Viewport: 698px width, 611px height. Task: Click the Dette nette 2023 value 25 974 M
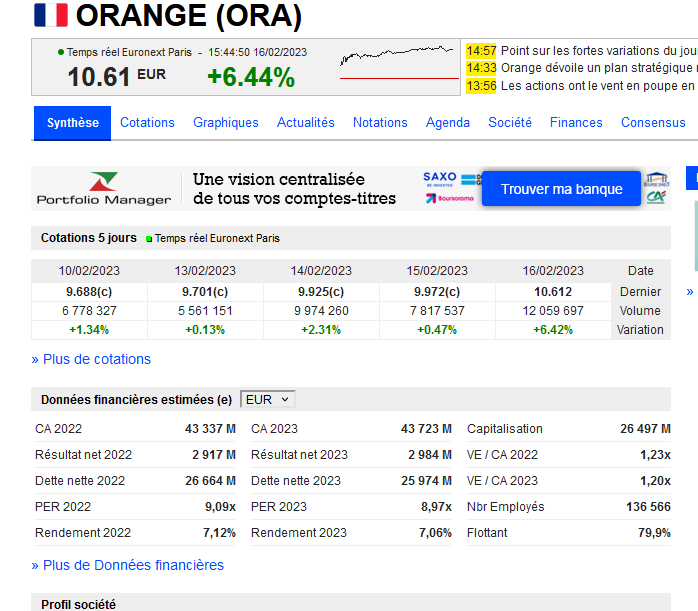pyautogui.click(x=426, y=481)
